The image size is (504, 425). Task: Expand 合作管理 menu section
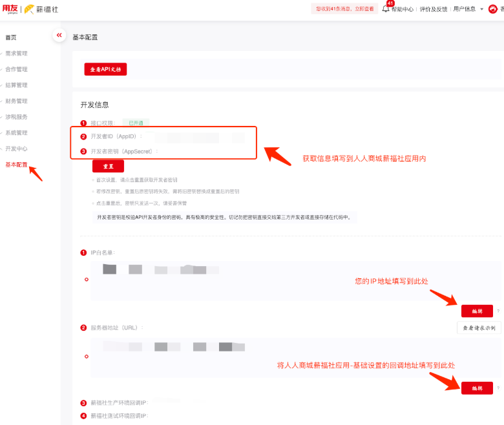coord(16,69)
